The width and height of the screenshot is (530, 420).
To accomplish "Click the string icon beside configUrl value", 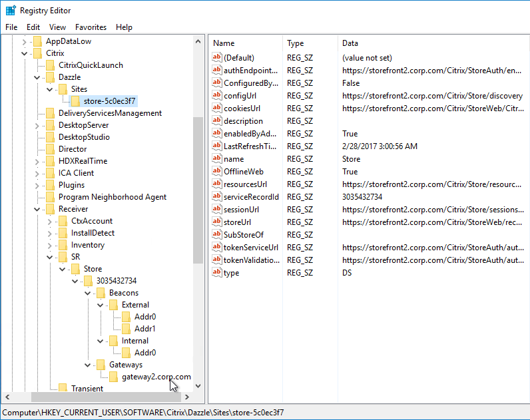I will [216, 96].
